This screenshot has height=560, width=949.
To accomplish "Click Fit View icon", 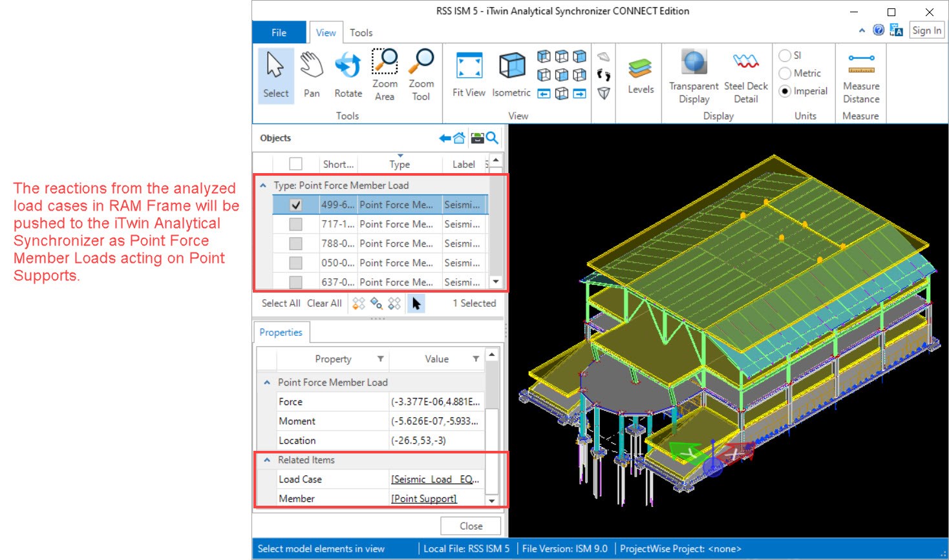I will 469,76.
